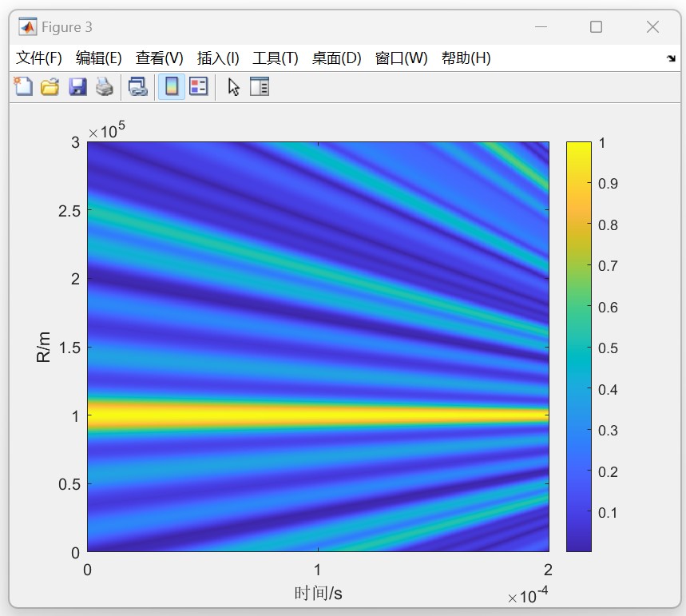Maximize the Figure 3 window
Viewport: 686px width, 616px height.
(x=596, y=26)
